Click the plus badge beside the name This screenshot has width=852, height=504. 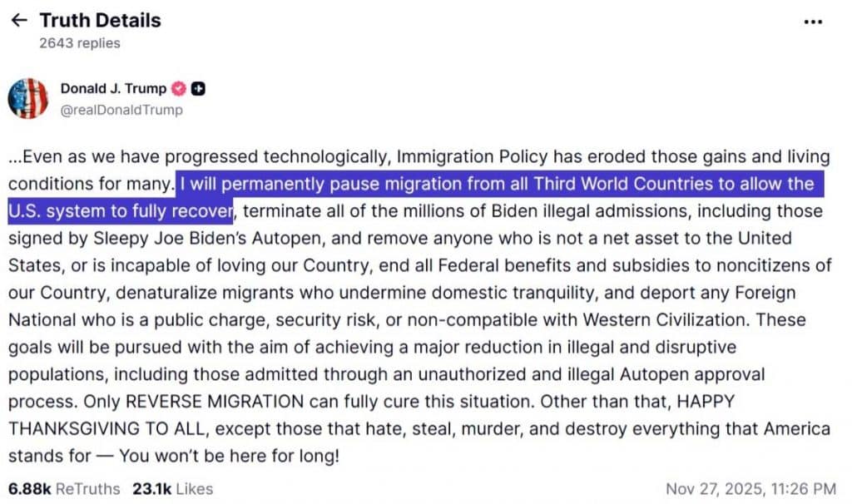(x=198, y=89)
